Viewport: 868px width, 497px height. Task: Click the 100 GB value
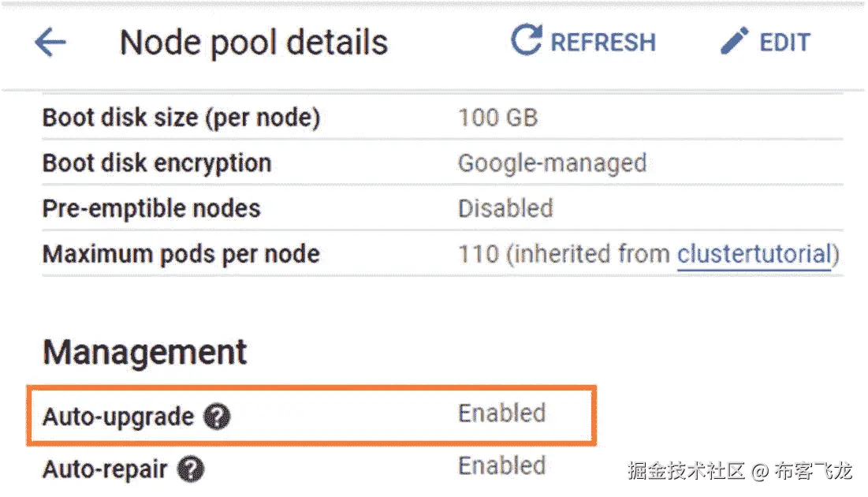point(497,118)
